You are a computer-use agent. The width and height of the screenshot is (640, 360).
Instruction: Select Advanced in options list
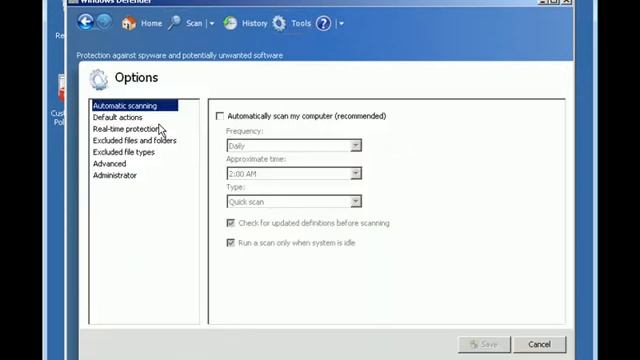click(109, 164)
